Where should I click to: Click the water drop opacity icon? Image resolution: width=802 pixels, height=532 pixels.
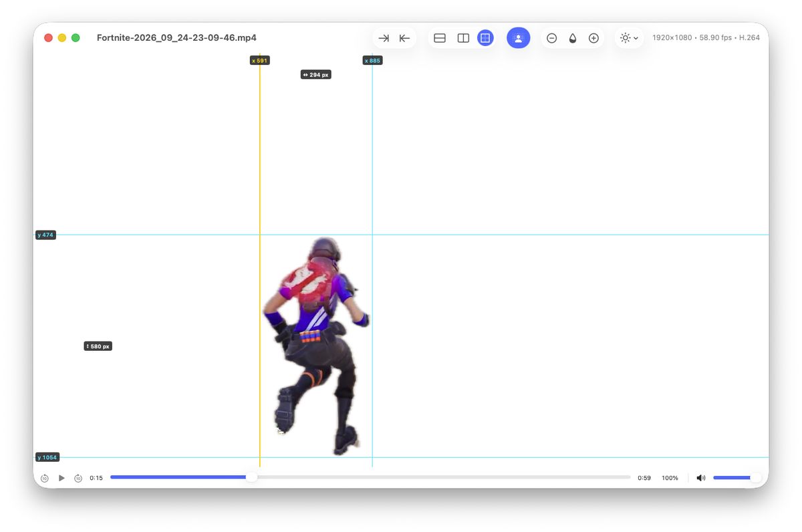573,38
